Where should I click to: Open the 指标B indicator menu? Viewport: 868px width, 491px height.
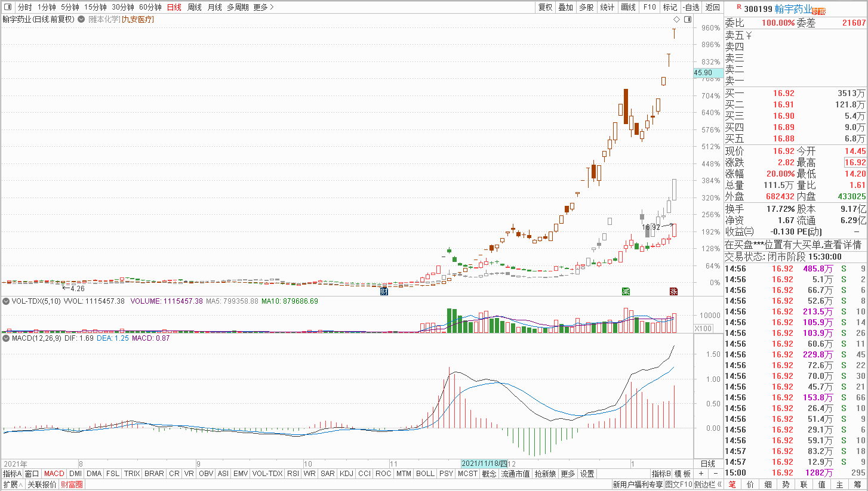tap(661, 474)
